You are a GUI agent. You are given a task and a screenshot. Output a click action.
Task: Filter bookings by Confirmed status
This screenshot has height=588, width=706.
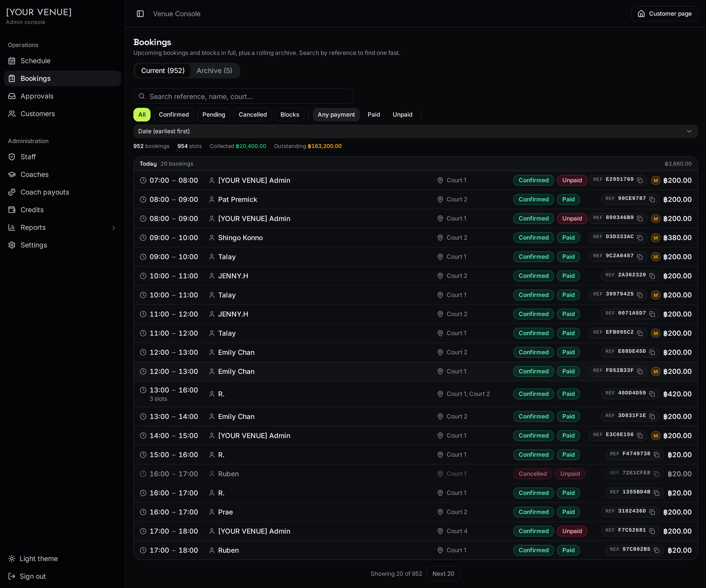[x=174, y=115]
